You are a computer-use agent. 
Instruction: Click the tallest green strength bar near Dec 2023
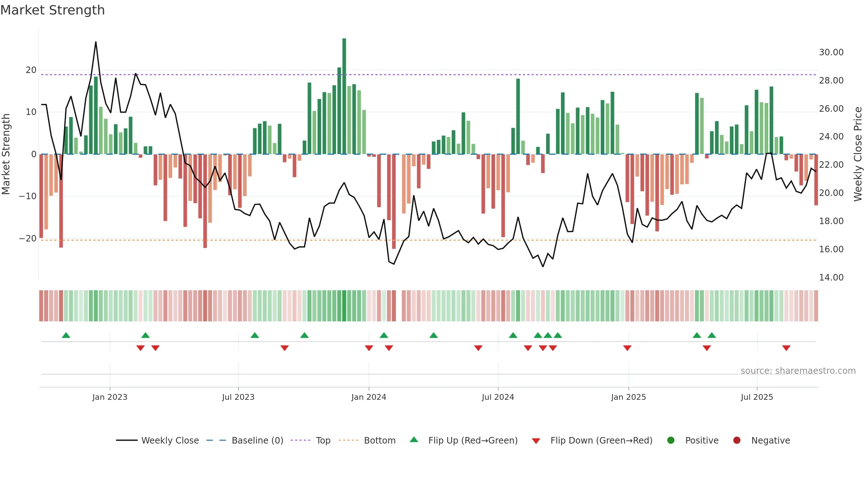tap(344, 96)
